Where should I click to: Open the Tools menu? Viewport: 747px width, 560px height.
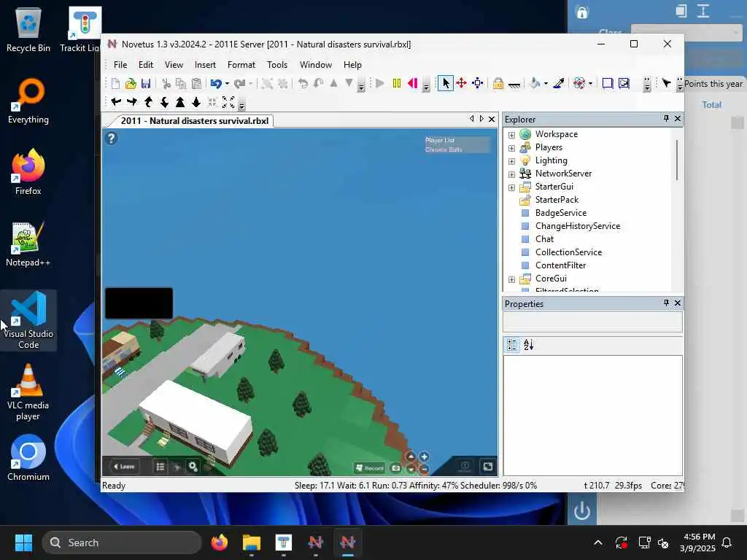pos(276,65)
